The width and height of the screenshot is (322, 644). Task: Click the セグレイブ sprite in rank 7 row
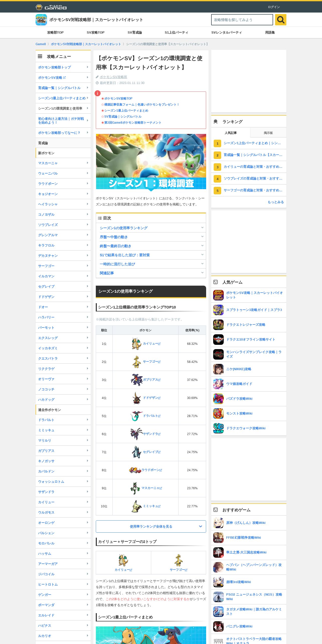(x=137, y=452)
